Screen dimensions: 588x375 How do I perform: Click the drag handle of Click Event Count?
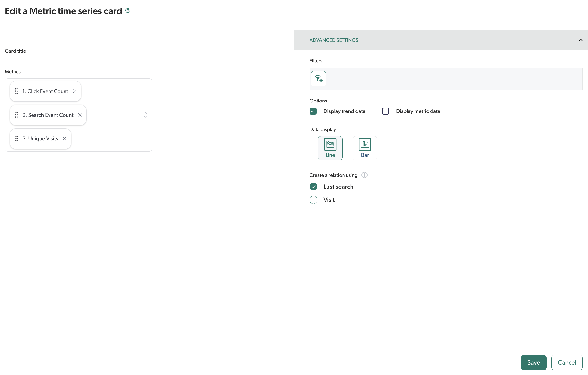pyautogui.click(x=16, y=91)
